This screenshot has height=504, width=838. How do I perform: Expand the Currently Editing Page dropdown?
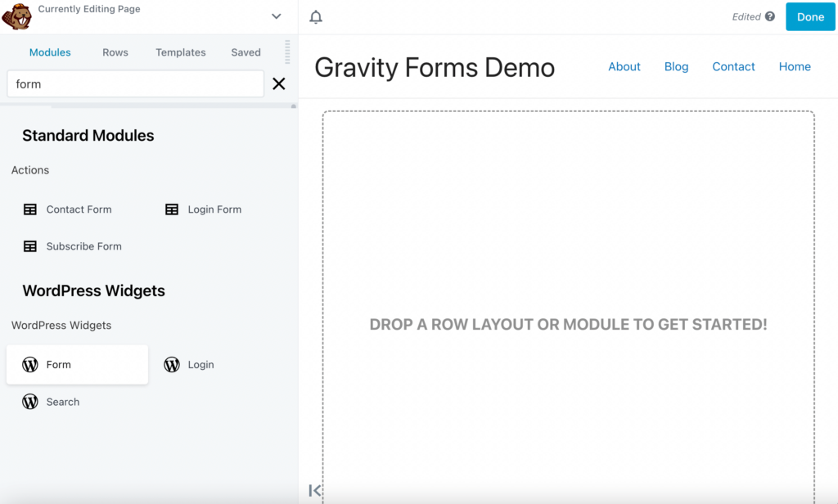276,16
